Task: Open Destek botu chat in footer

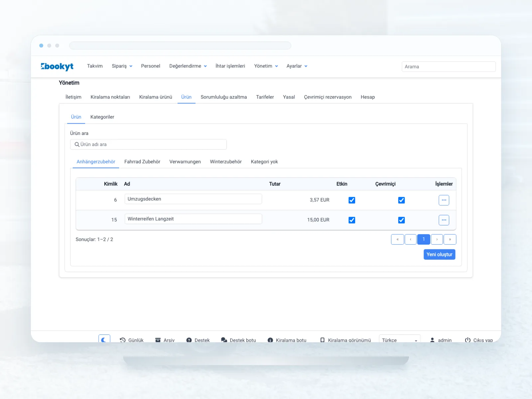Action: pos(238,340)
